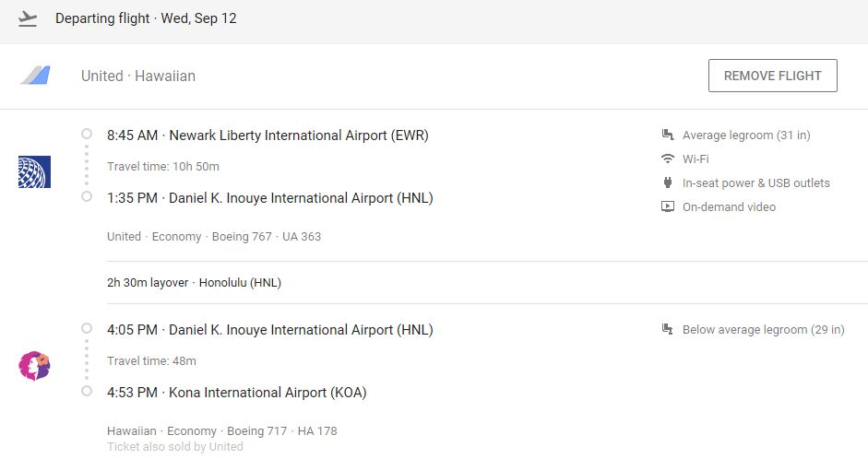Viewport: 868px width, 459px height.
Task: Click the on-demand video icon
Action: coord(668,207)
